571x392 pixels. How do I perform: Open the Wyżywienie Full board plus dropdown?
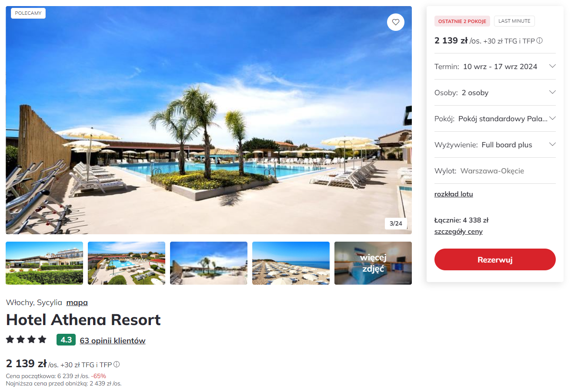(495, 145)
